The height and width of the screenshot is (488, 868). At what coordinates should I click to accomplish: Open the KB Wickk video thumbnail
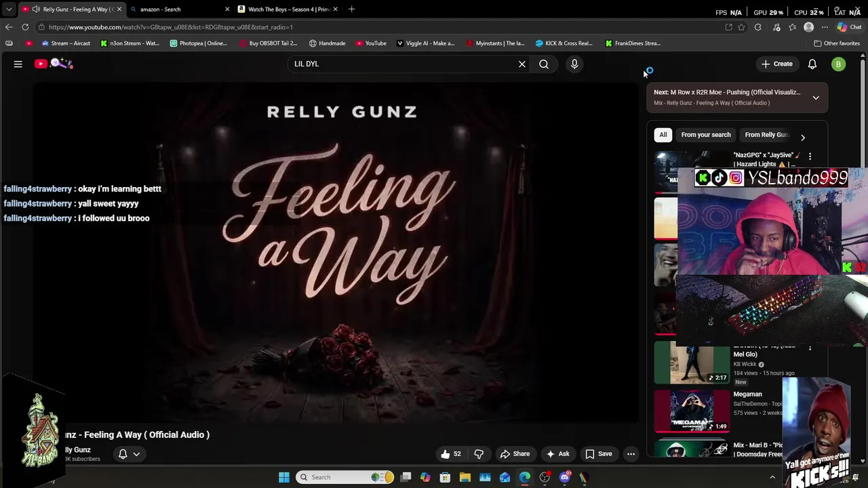click(692, 363)
